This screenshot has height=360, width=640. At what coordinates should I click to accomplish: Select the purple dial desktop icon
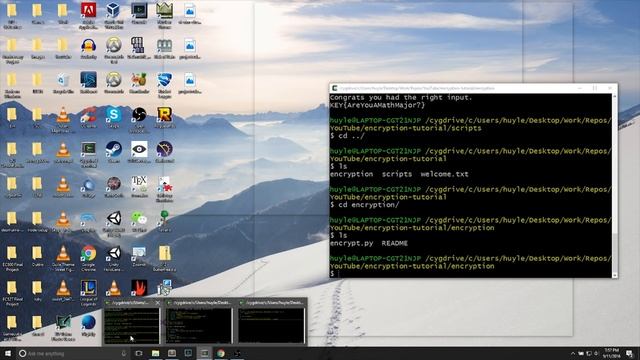click(x=164, y=152)
